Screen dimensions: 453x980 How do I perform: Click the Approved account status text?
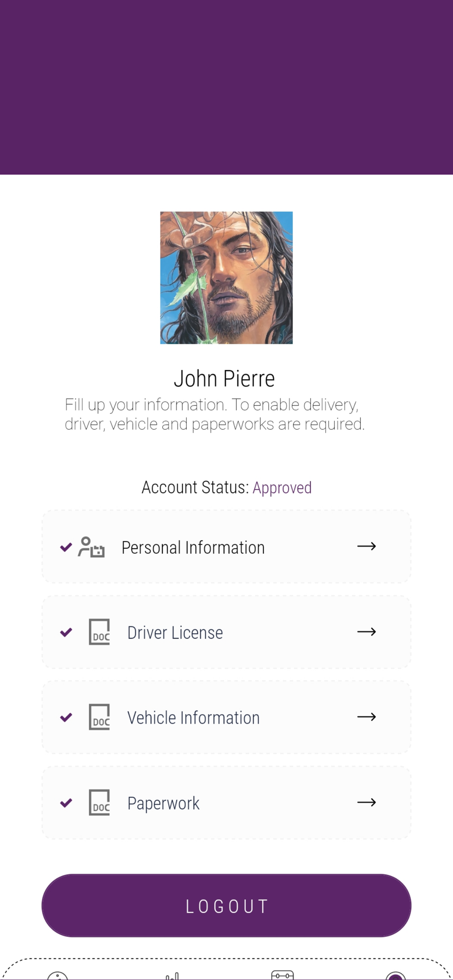[x=282, y=488]
